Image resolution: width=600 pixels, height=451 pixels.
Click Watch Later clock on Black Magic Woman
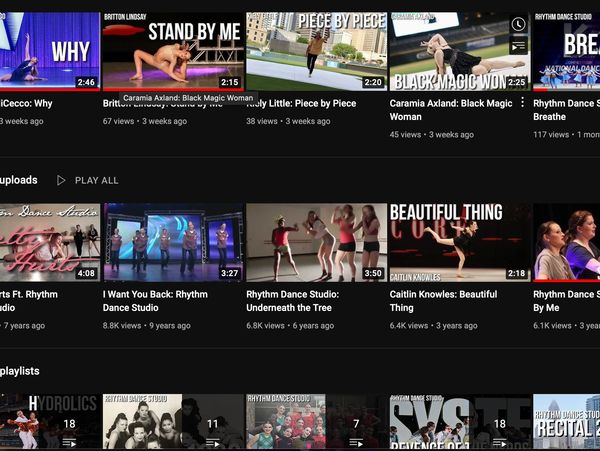(517, 24)
